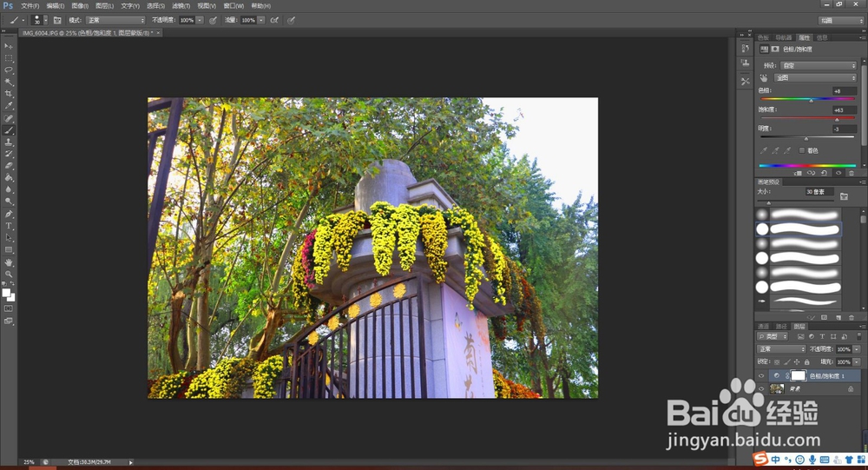The width and height of the screenshot is (868, 470).
Task: Select the Lasso tool
Action: point(9,70)
